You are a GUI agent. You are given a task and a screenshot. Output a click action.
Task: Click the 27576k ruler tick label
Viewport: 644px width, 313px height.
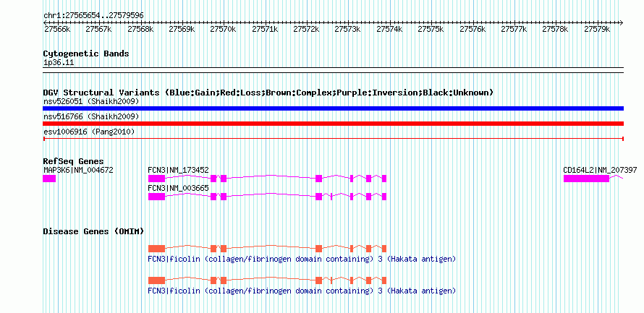[x=473, y=29]
